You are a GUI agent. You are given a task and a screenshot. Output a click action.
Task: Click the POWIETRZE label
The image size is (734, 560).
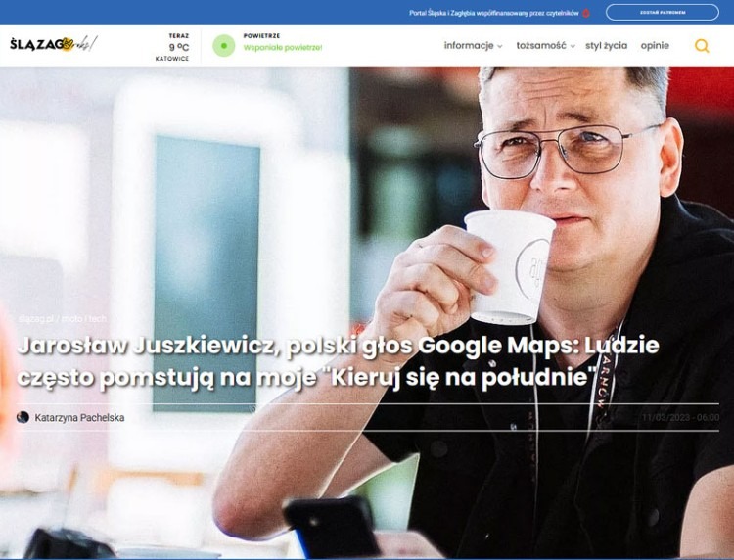[x=261, y=35]
